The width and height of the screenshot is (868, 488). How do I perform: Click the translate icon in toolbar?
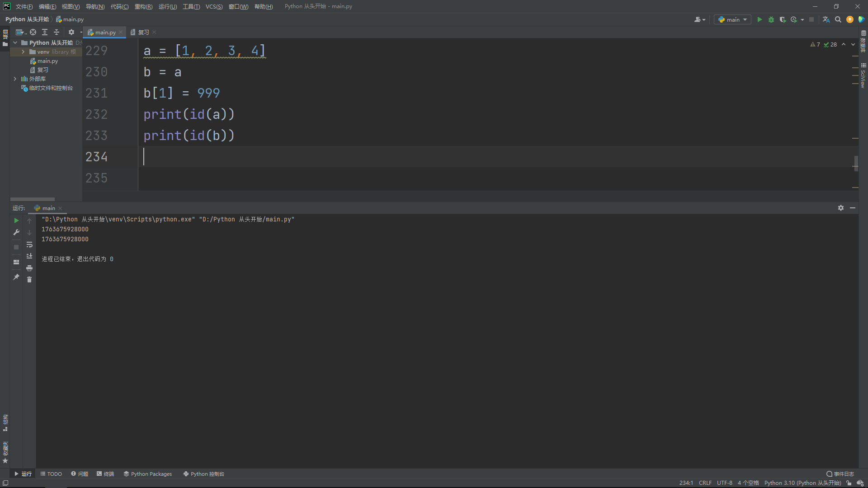coord(826,19)
